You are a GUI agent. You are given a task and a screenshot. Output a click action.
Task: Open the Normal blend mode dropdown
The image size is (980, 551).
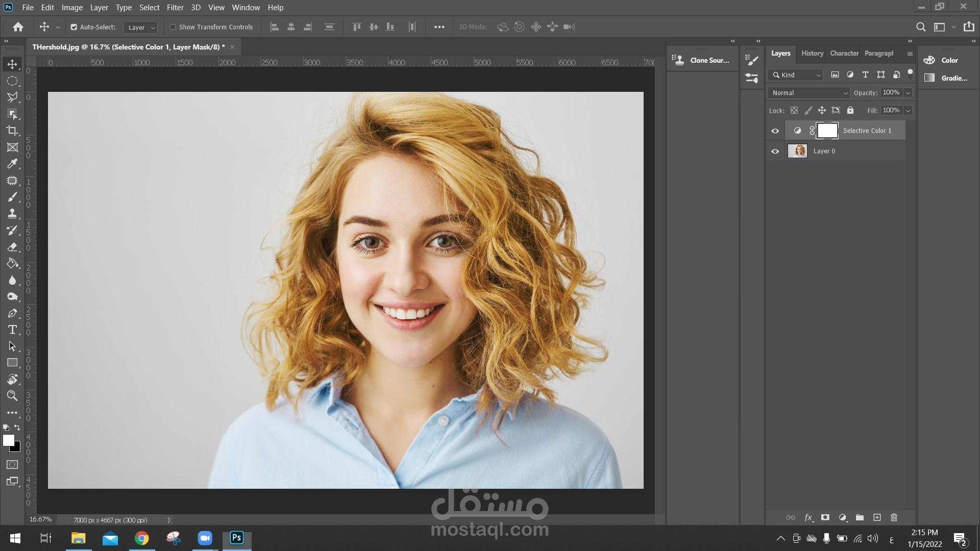click(809, 93)
